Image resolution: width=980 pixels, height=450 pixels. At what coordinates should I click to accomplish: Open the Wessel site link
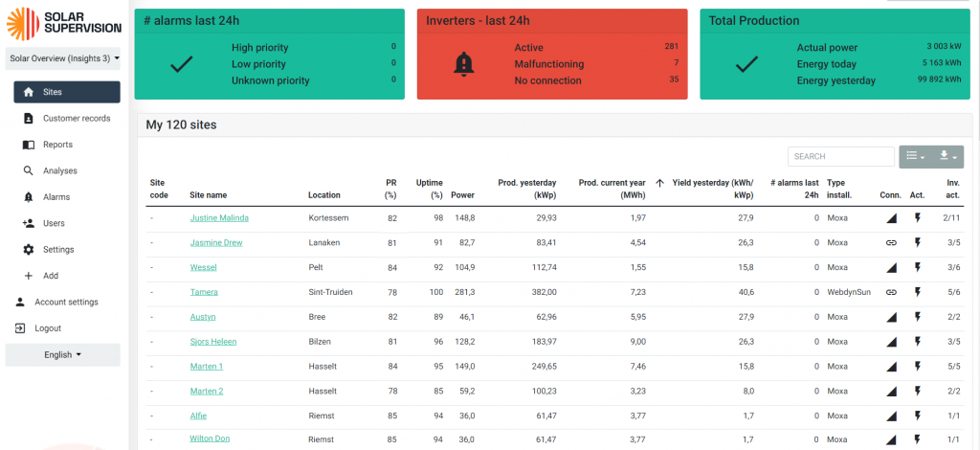click(x=203, y=267)
